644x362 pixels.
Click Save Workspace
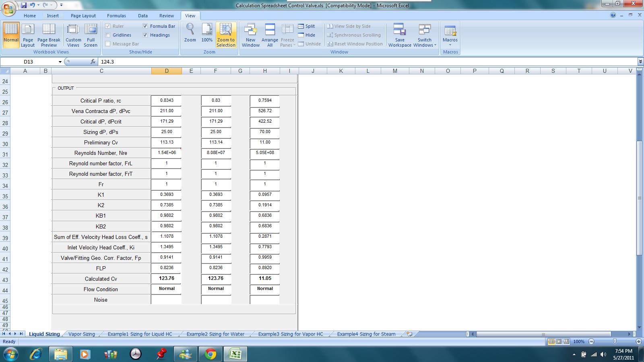pyautogui.click(x=400, y=35)
